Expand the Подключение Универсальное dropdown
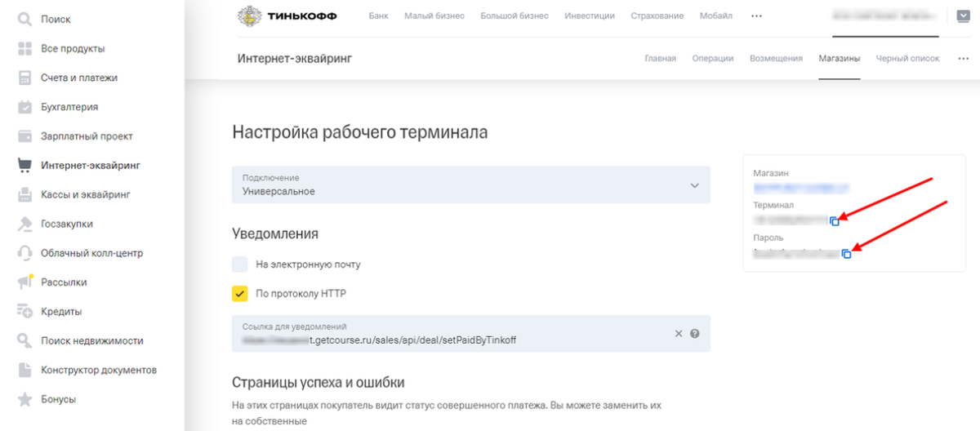Screen dimensions: 980x431 click(x=471, y=185)
